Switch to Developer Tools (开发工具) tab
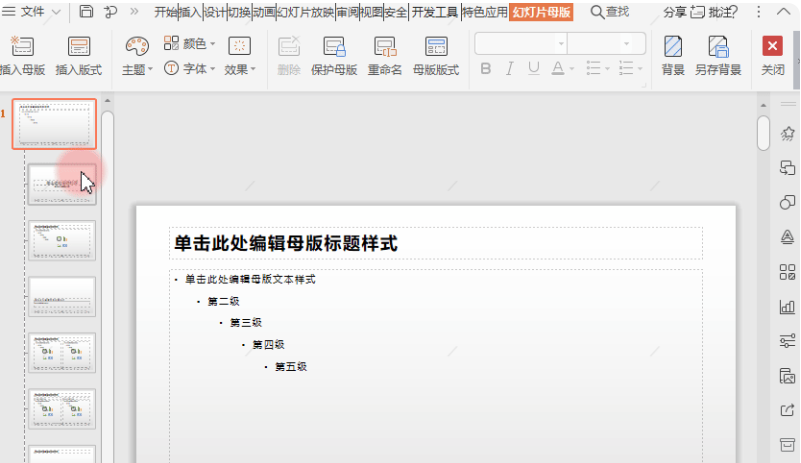This screenshot has width=801, height=463. pyautogui.click(x=435, y=12)
